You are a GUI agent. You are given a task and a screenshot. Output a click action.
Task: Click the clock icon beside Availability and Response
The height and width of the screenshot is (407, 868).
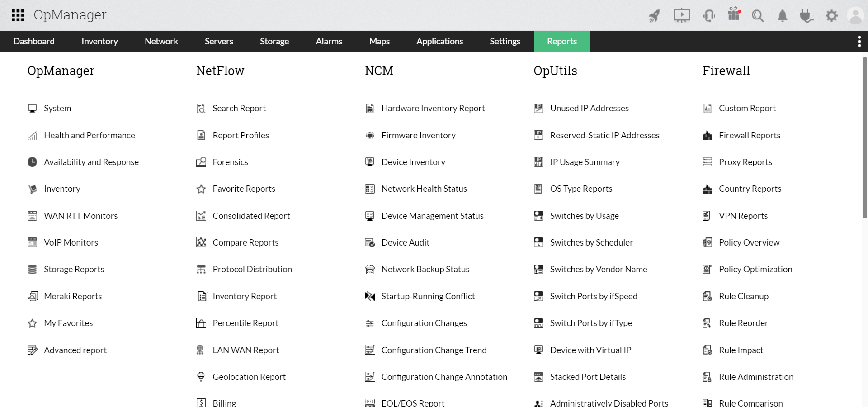point(32,162)
